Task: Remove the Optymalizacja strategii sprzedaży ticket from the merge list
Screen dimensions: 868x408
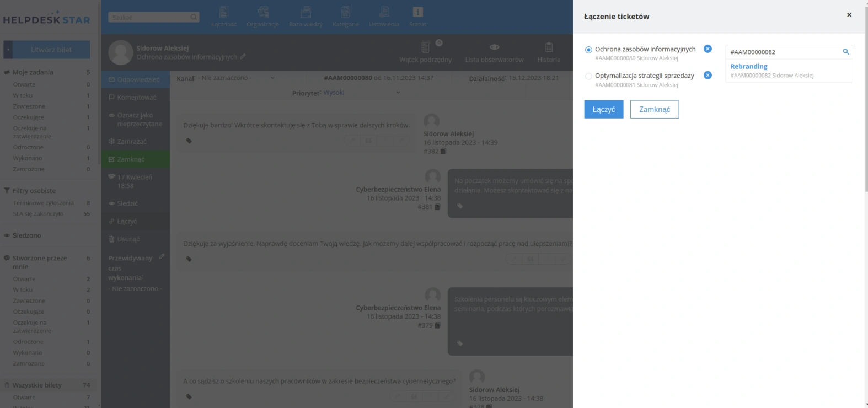Action: point(708,76)
